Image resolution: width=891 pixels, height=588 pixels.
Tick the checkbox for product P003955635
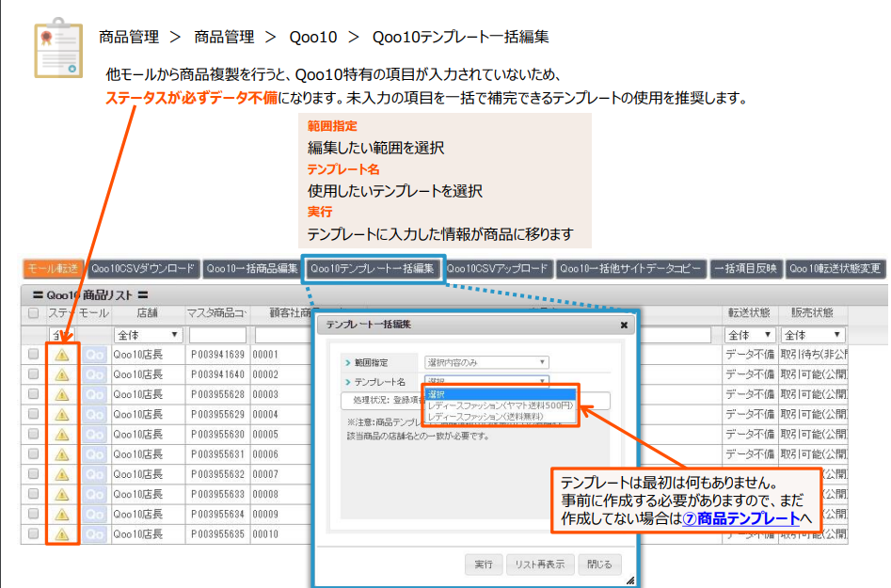(34, 533)
